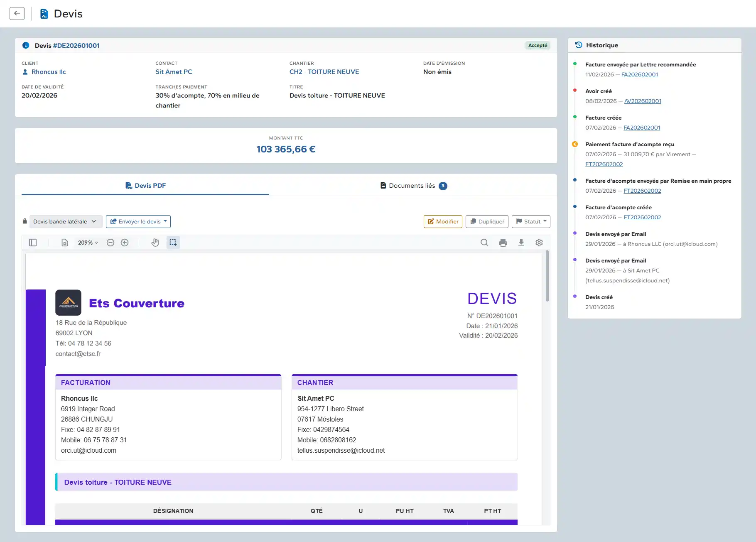Image resolution: width=756 pixels, height=542 pixels.
Task: Enable the hand pan tool
Action: point(155,243)
